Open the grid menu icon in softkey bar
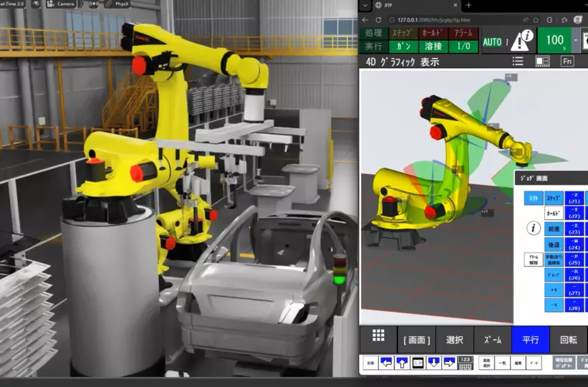The image size is (588, 387). [378, 336]
